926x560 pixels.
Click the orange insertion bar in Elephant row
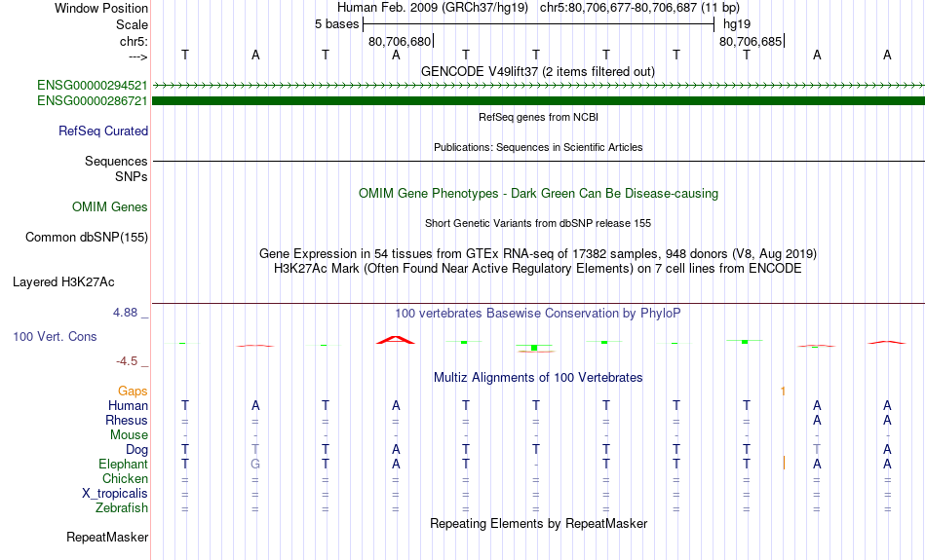(784, 463)
